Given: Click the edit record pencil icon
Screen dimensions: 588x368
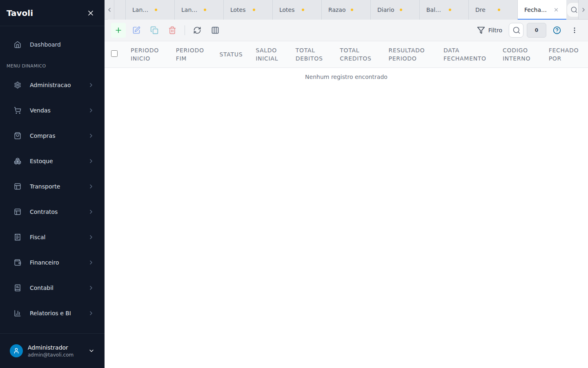Looking at the screenshot, I should pos(136,30).
